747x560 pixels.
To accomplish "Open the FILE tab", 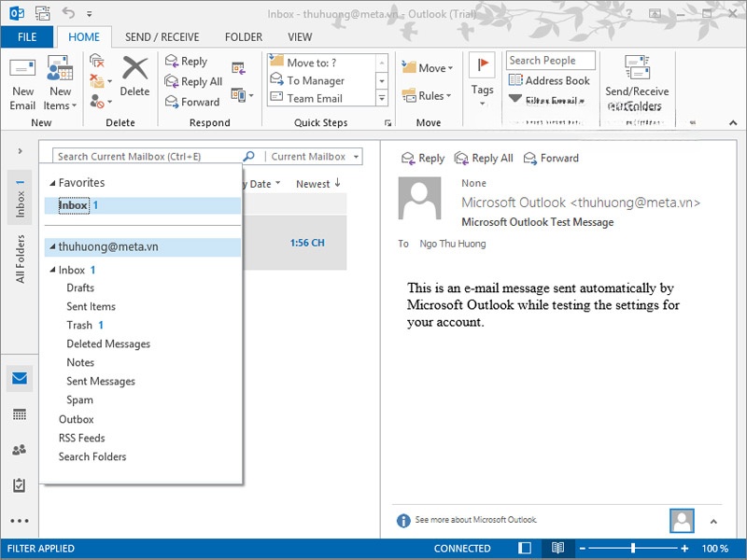I will (27, 36).
